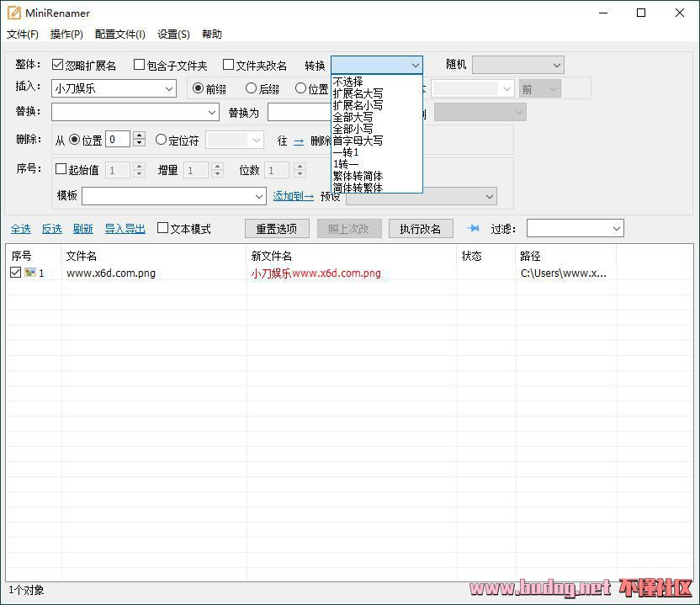
Task: Click the path cell C:\Users\www.x...
Action: pyautogui.click(x=564, y=273)
